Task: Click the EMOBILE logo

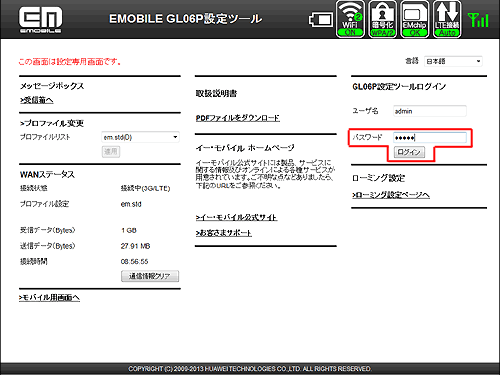Action: coord(40,20)
